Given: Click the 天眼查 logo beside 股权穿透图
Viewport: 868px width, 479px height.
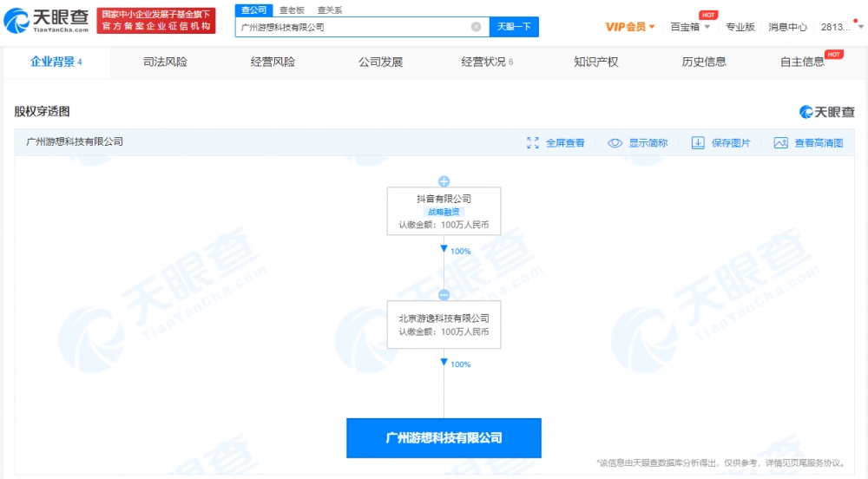Looking at the screenshot, I should point(827,112).
